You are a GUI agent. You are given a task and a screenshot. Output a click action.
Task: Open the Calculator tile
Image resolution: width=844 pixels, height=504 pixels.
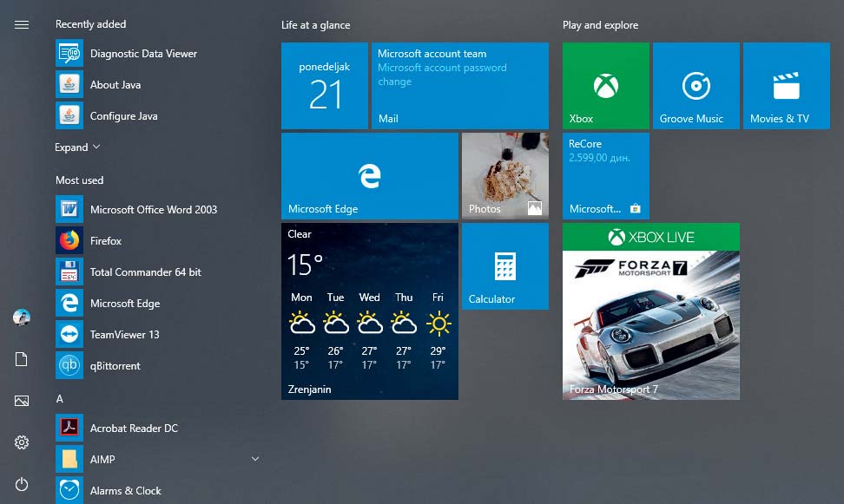(505, 266)
